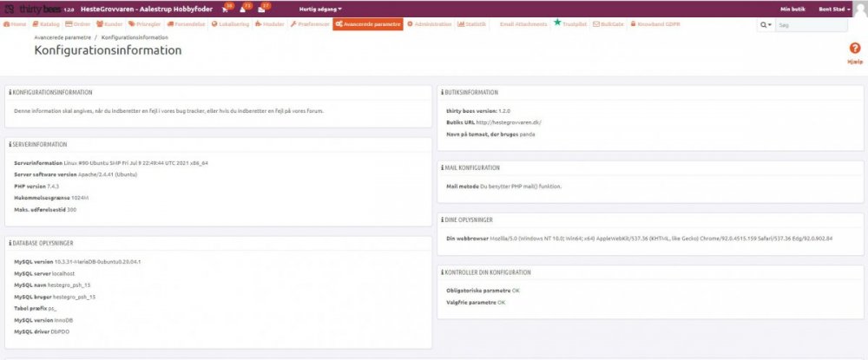This screenshot has height=360, width=868.
Task: Click the thirty bees logo
Action: (x=33, y=8)
